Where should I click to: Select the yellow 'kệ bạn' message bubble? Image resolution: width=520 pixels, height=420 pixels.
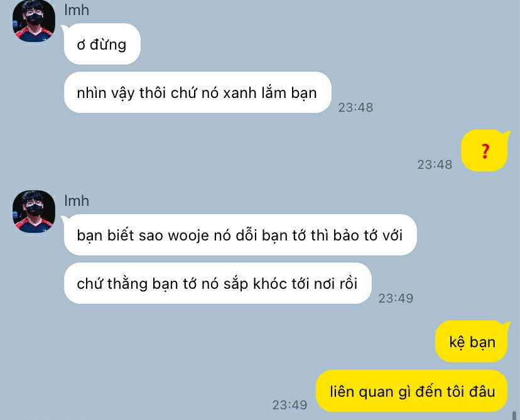472,342
